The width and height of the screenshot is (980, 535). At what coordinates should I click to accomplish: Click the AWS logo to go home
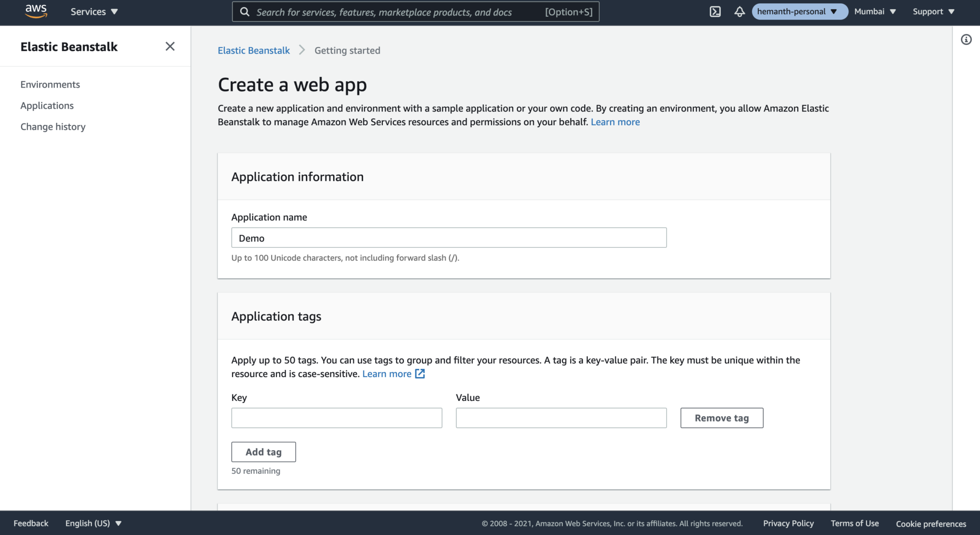[x=36, y=11]
